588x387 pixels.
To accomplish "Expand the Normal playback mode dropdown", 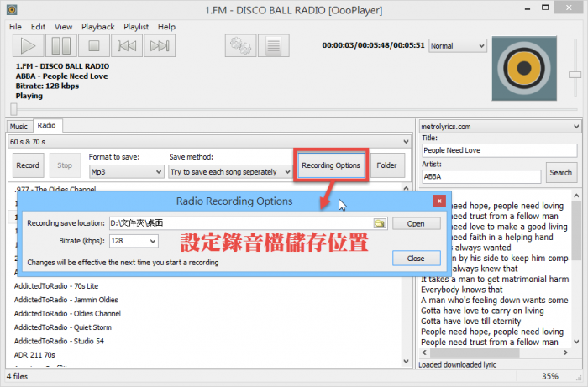I will pos(458,46).
